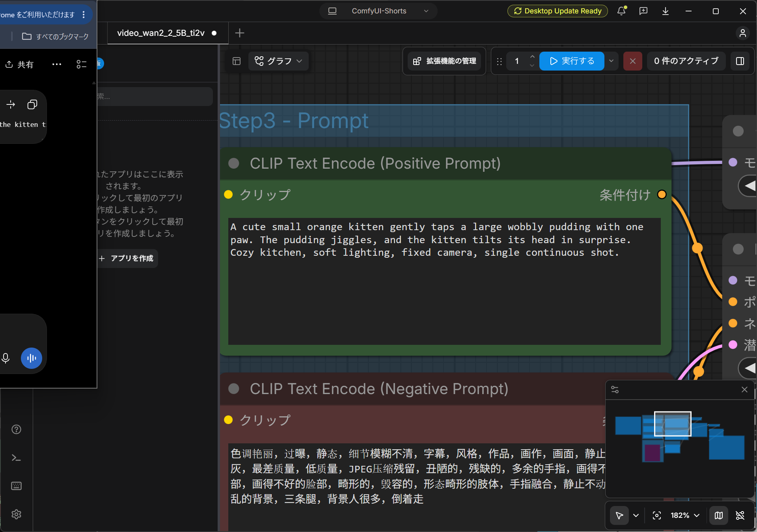Open the user profile icon

click(x=743, y=33)
